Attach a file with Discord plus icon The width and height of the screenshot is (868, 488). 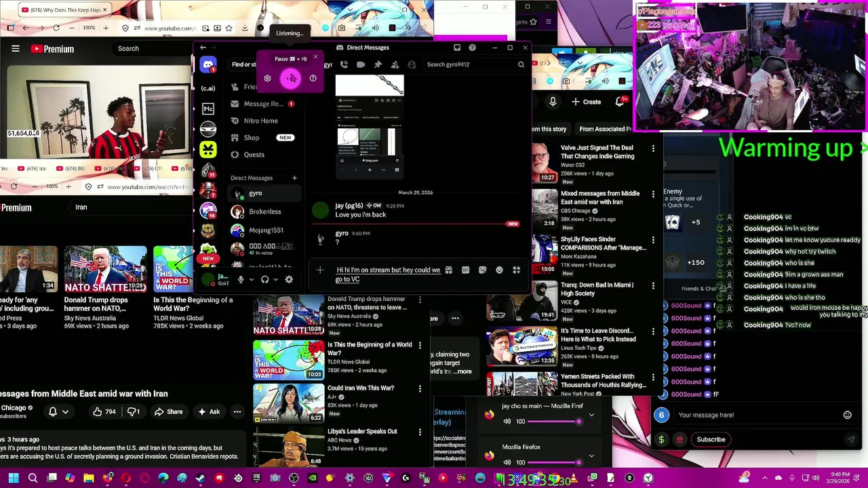[320, 270]
